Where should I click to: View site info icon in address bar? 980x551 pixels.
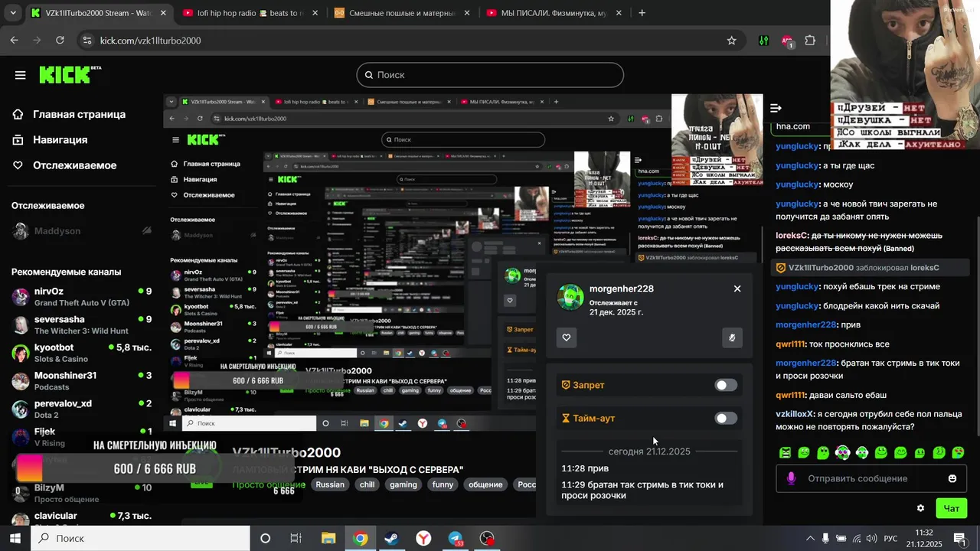coord(87,41)
